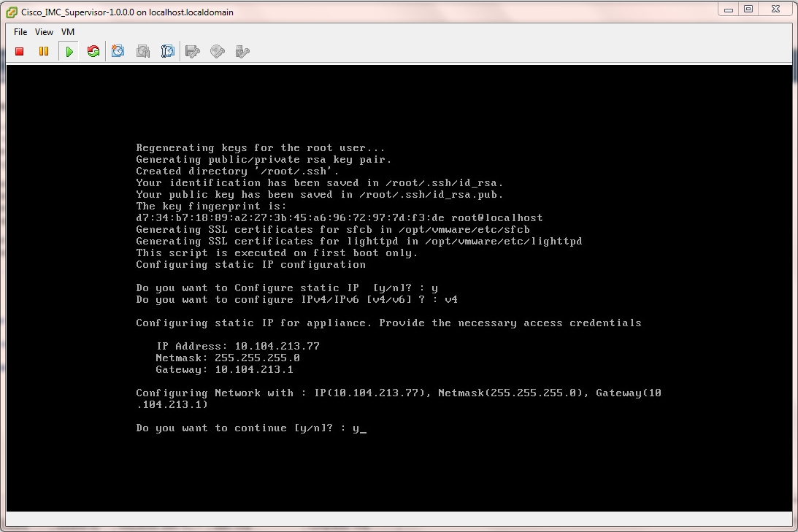Image resolution: width=798 pixels, height=532 pixels.
Task: Click 'Your public key has been saved' line
Action: (319, 195)
